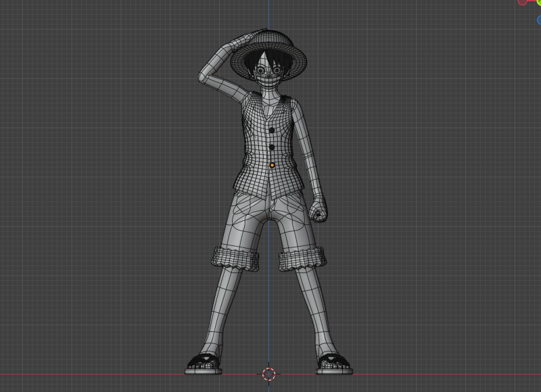Image resolution: width=541 pixels, height=392 pixels.
Task: Click the blue Z-axis ball on the gizmo
Action: pyautogui.click(x=539, y=19)
